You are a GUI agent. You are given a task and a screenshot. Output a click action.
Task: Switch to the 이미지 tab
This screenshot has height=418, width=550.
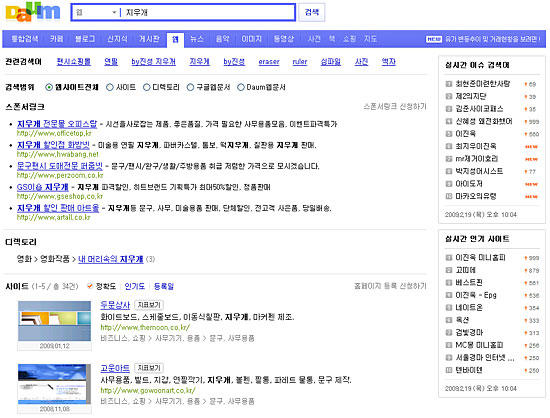tap(251, 39)
